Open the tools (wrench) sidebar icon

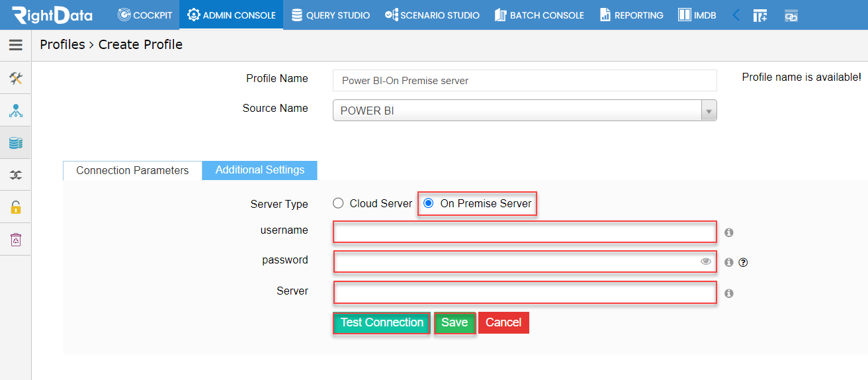16,78
